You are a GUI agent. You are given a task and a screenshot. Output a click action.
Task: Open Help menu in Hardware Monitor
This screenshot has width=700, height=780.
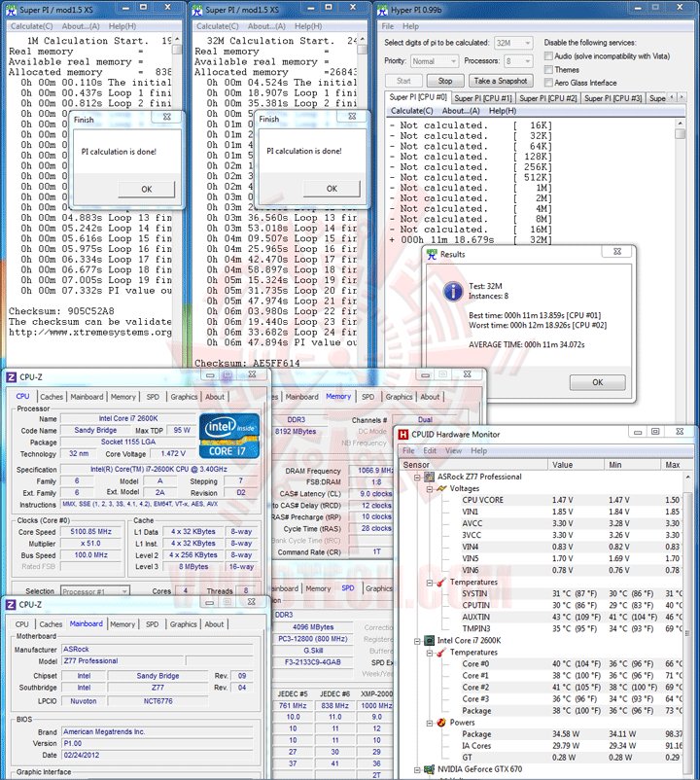tap(478, 450)
